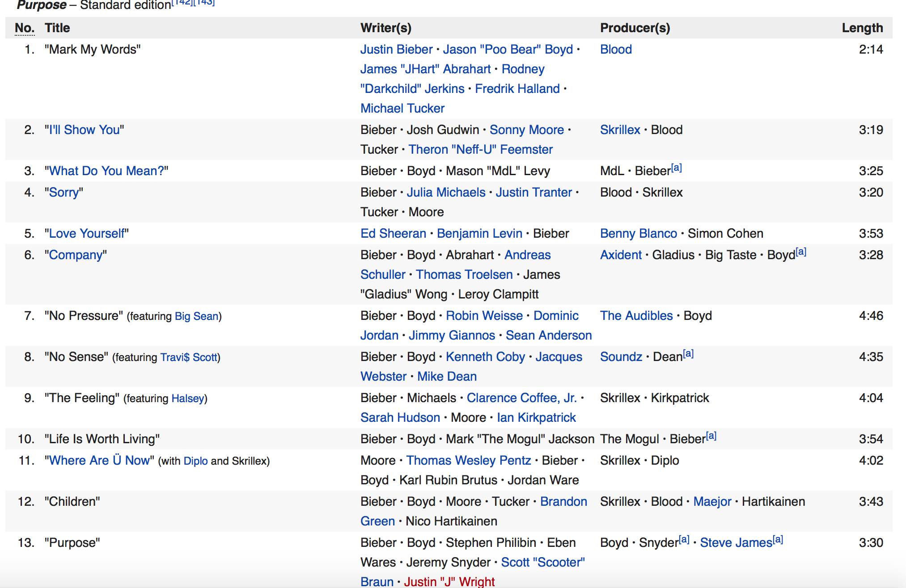Open the "Love Yourself" song link
This screenshot has width=906, height=588.
tap(87, 234)
